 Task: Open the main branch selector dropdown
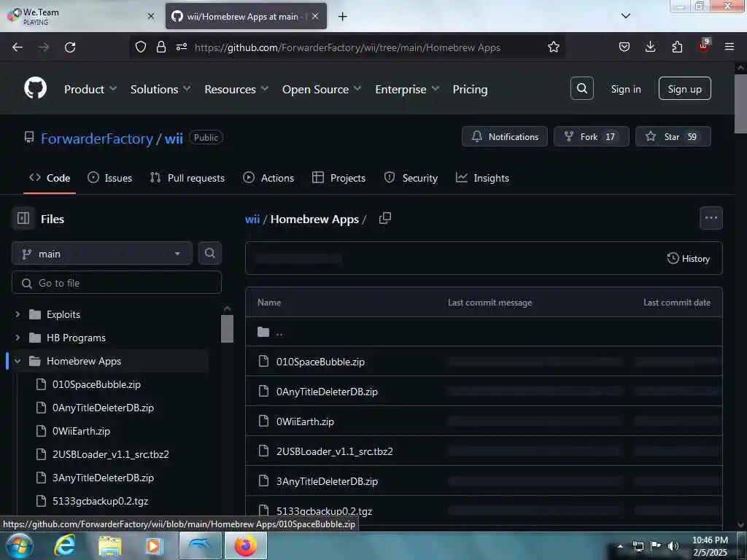[x=102, y=253]
